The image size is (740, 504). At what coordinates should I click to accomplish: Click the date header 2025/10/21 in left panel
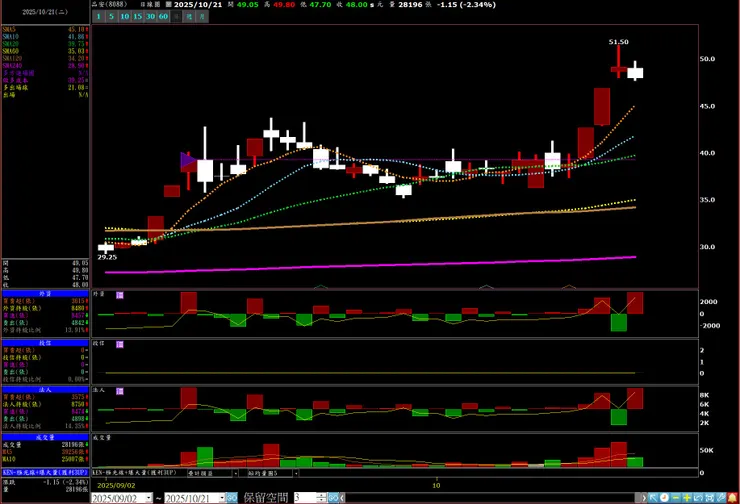[x=45, y=12]
